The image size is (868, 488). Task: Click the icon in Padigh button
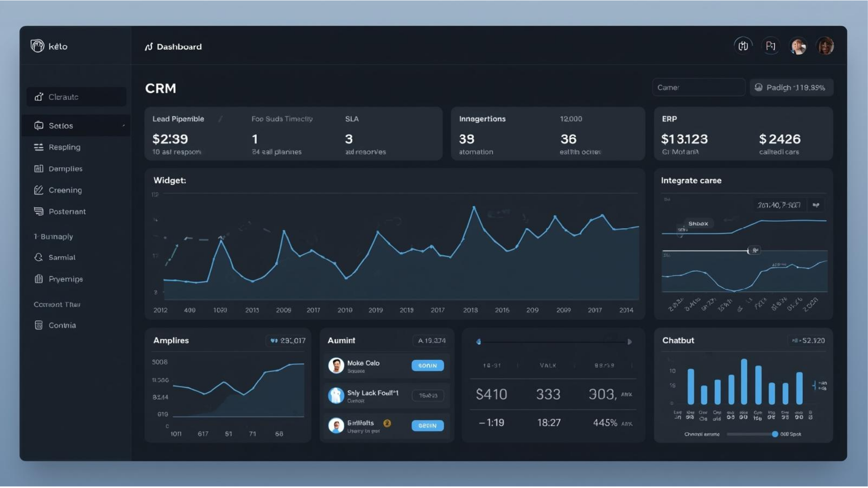tap(759, 87)
